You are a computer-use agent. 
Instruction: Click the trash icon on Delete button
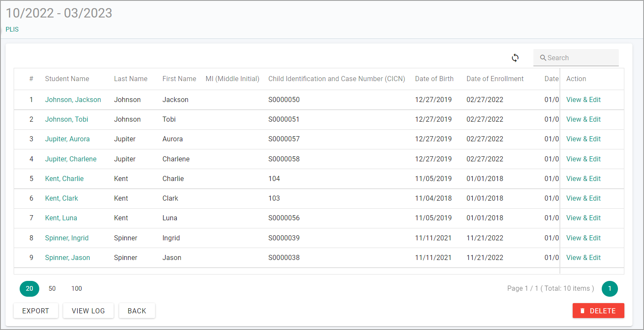coord(583,311)
